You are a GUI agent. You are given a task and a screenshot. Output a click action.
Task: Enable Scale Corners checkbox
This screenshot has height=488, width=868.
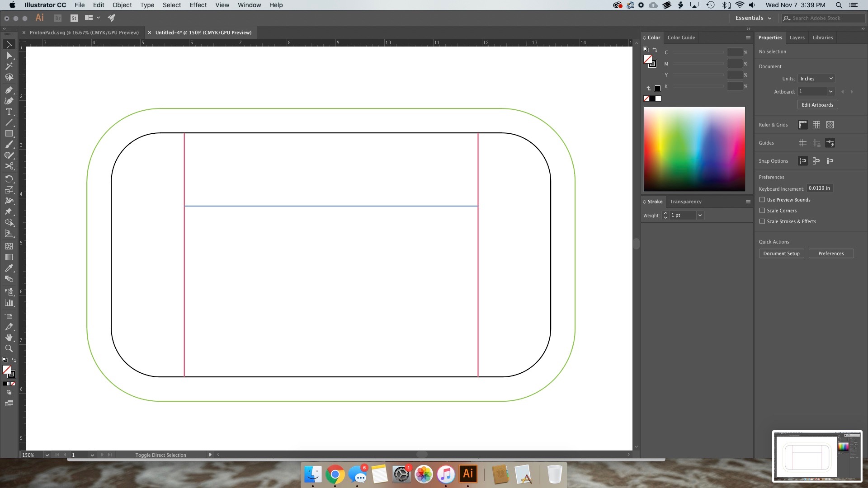[x=762, y=211]
